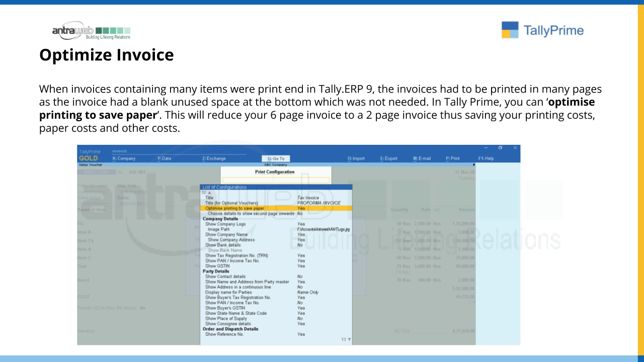The image size is (644, 362).
Task: Select Show Name and Address from Party master
Action: [x=276, y=282]
